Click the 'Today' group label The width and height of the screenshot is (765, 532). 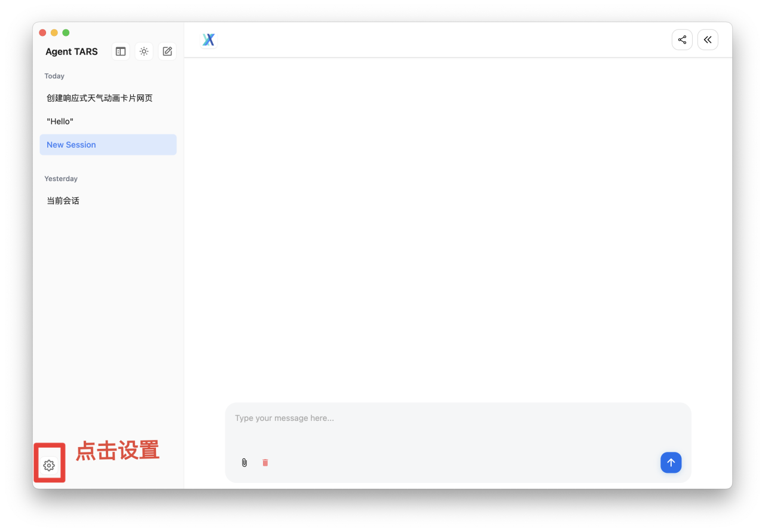tap(54, 76)
